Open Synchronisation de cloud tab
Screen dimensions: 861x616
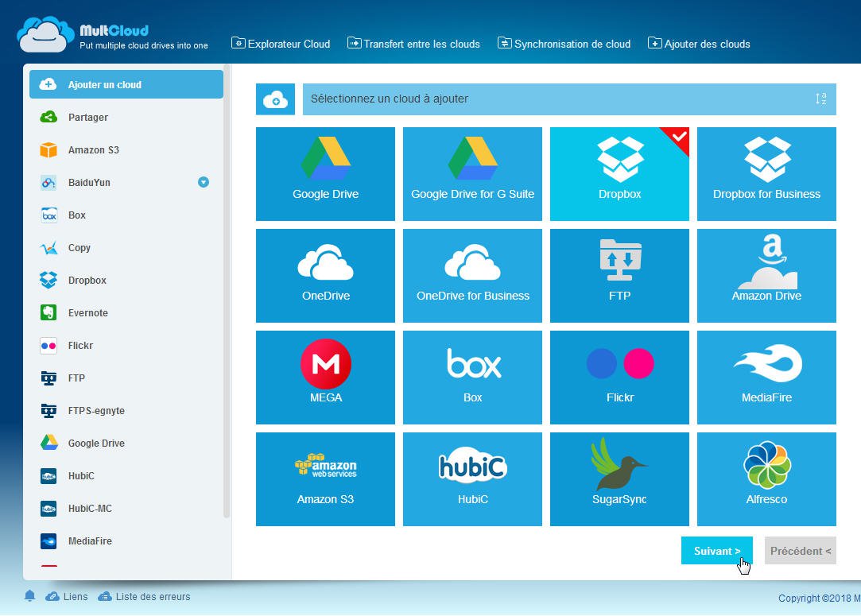tap(564, 44)
